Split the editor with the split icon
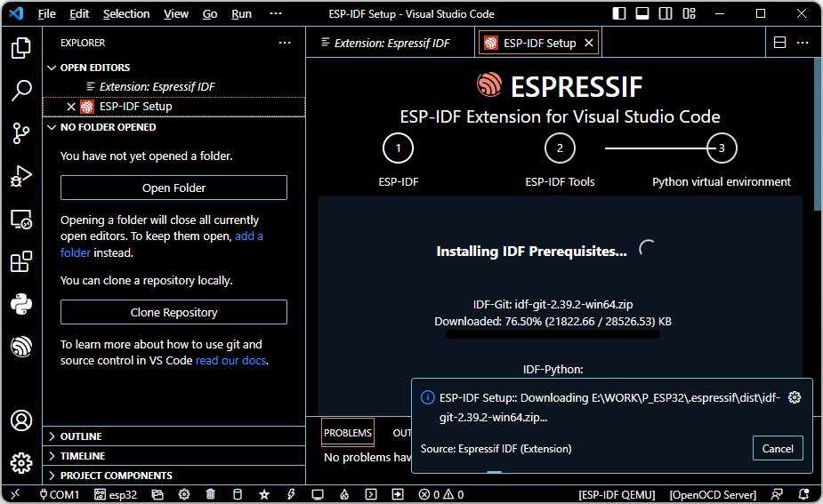Image resolution: width=823 pixels, height=504 pixels. (x=780, y=43)
